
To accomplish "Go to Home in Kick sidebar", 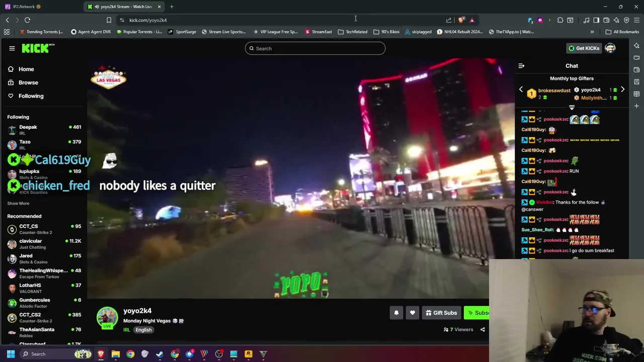I will coord(21,69).
